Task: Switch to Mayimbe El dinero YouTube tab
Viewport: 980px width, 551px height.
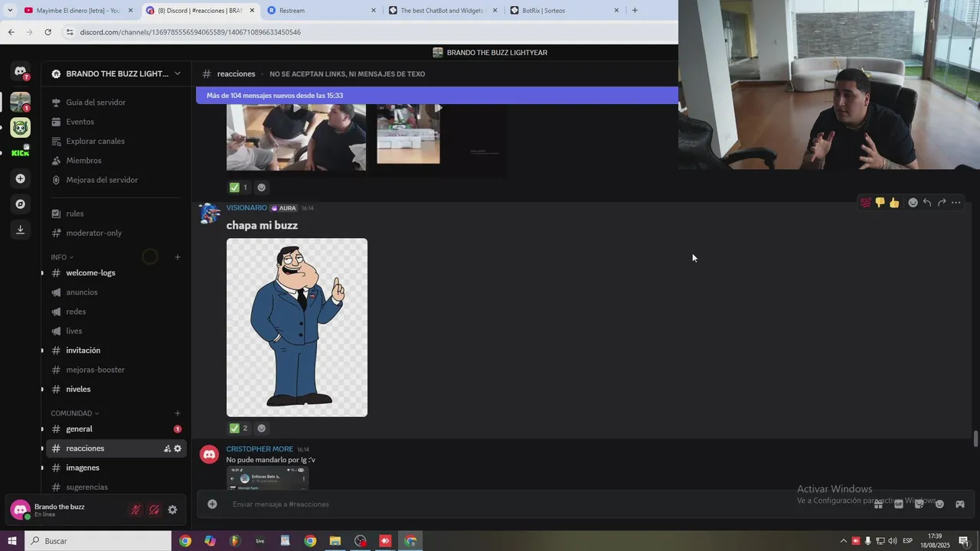Action: coord(77,11)
